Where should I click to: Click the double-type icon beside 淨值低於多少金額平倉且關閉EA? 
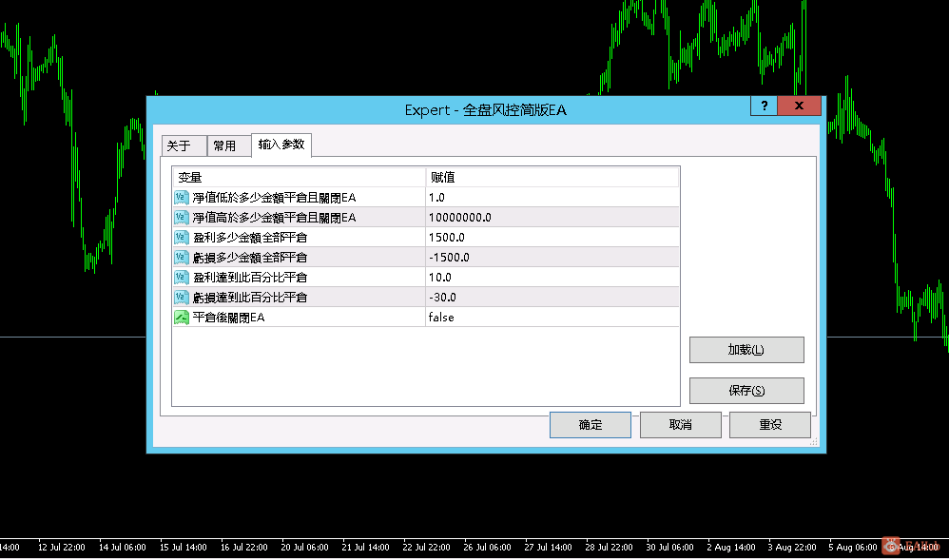[182, 198]
